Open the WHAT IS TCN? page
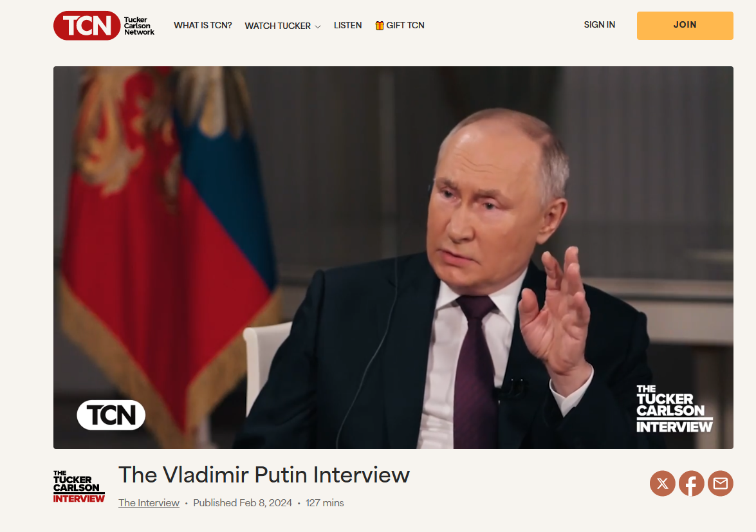 (x=203, y=26)
